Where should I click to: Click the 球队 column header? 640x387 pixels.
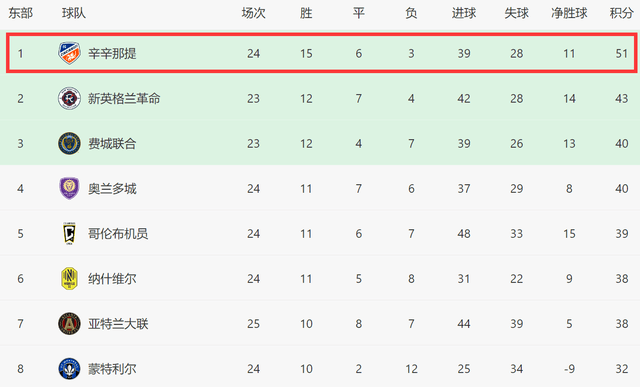pos(74,13)
